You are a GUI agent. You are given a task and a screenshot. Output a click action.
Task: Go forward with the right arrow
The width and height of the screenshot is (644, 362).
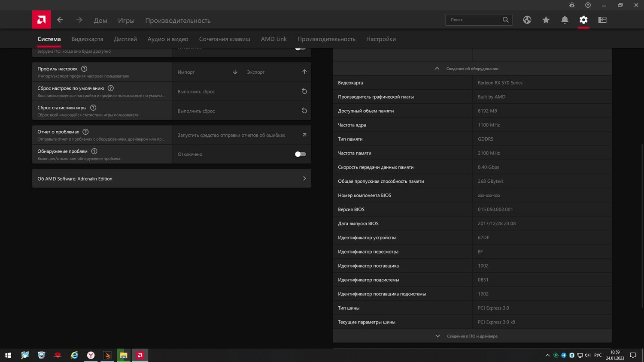(x=79, y=20)
